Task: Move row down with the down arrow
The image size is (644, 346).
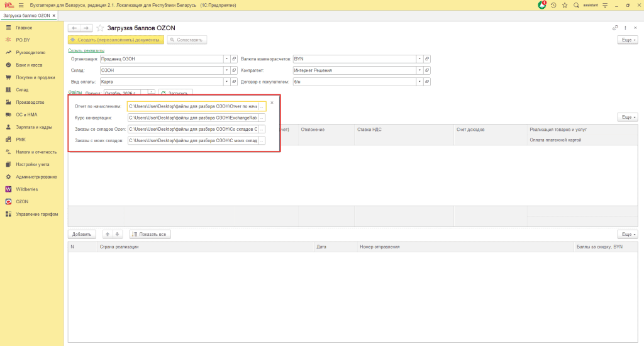Action: (x=117, y=234)
